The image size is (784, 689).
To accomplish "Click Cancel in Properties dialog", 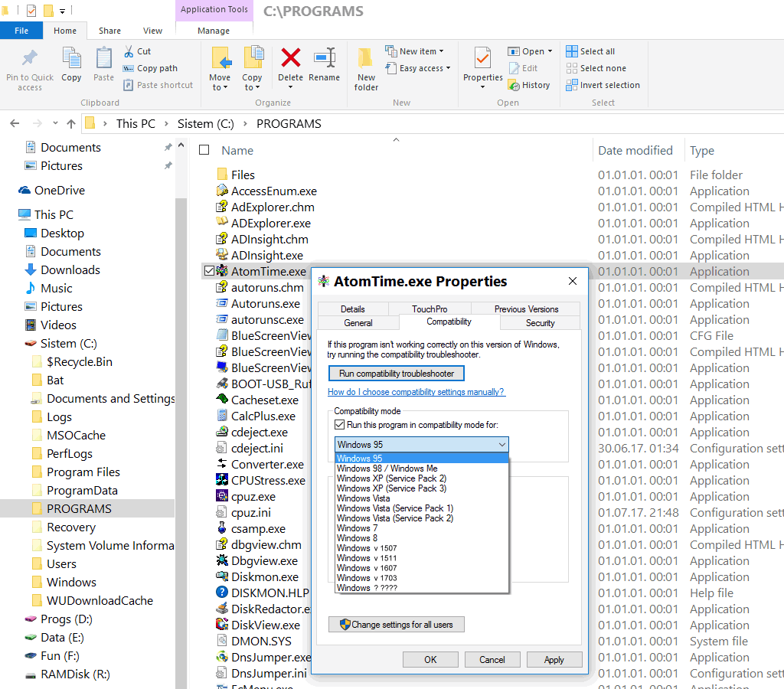I will [492, 659].
